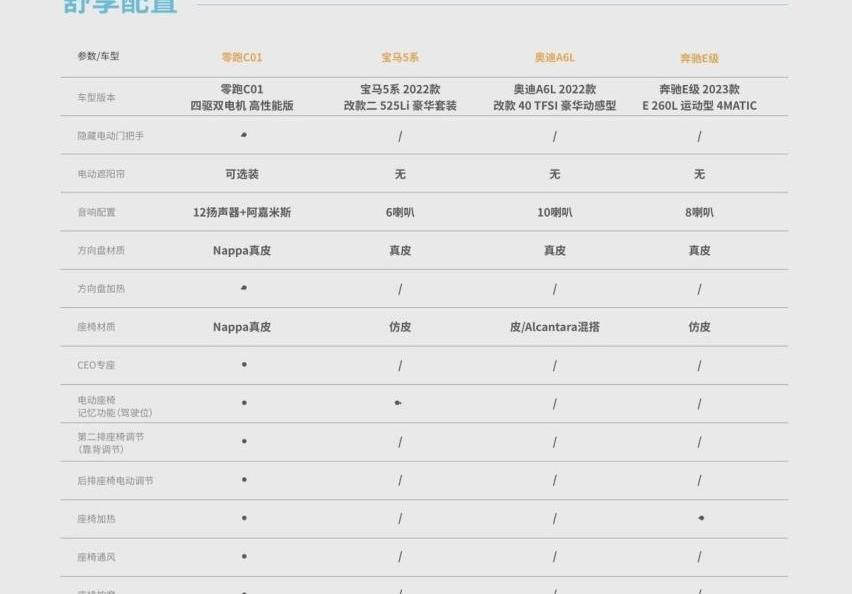Click the slash under 奔驰E级 in 方向盘加热 row

coord(699,290)
